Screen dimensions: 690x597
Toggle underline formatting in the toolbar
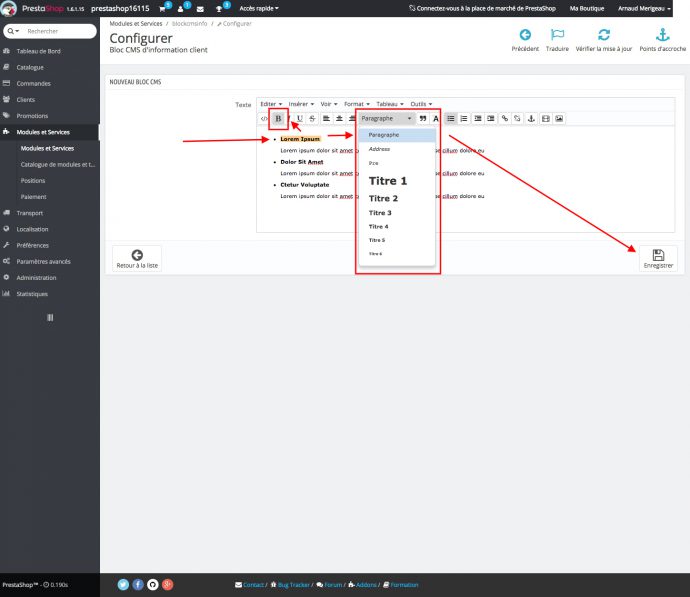(x=299, y=118)
